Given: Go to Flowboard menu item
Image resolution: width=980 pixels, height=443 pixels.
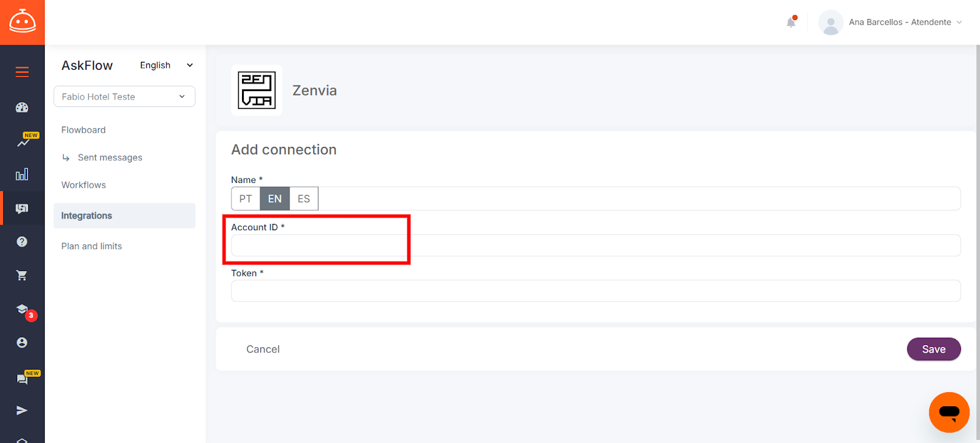Looking at the screenshot, I should (83, 130).
